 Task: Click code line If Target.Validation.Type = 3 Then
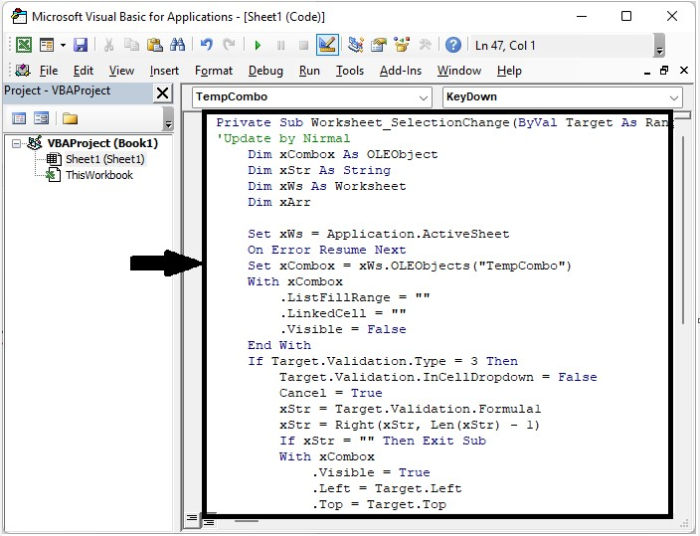pos(383,361)
